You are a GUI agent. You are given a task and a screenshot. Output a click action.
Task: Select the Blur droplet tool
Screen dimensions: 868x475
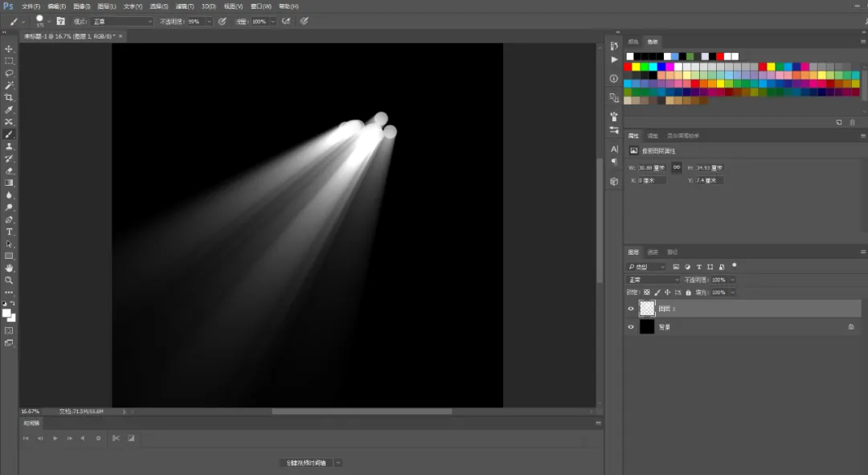(9, 195)
